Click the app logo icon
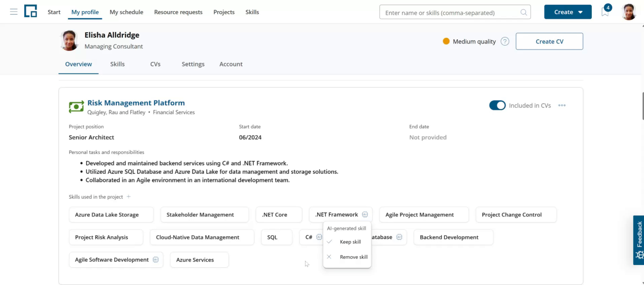 [31, 11]
